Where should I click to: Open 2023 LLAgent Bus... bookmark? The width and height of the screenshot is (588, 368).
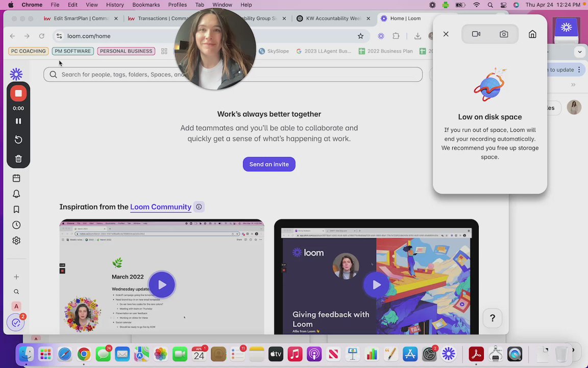pos(324,51)
